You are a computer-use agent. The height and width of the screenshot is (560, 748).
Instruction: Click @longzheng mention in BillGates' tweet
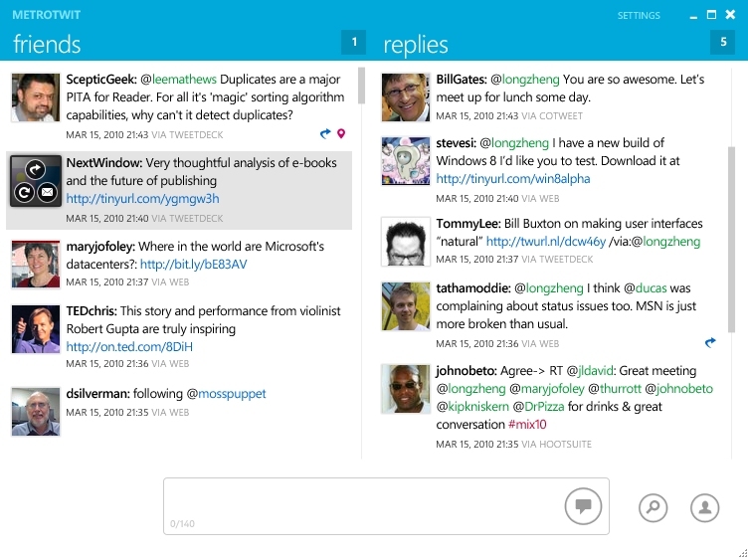pos(525,80)
